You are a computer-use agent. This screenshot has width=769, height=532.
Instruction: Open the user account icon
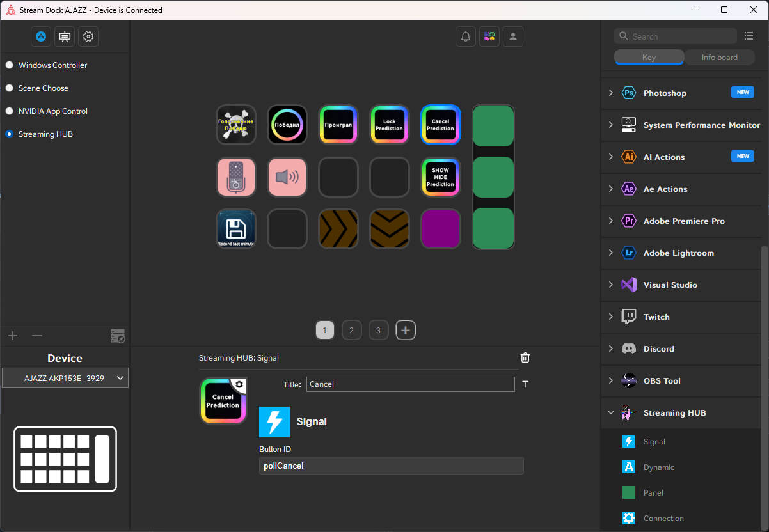513,36
